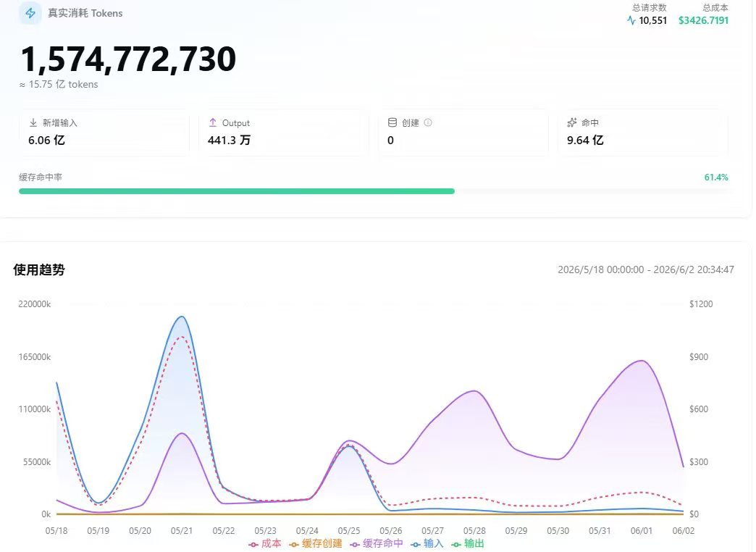Click the 缓存命中率 green progress bar
756x552 pixels.
[x=237, y=191]
